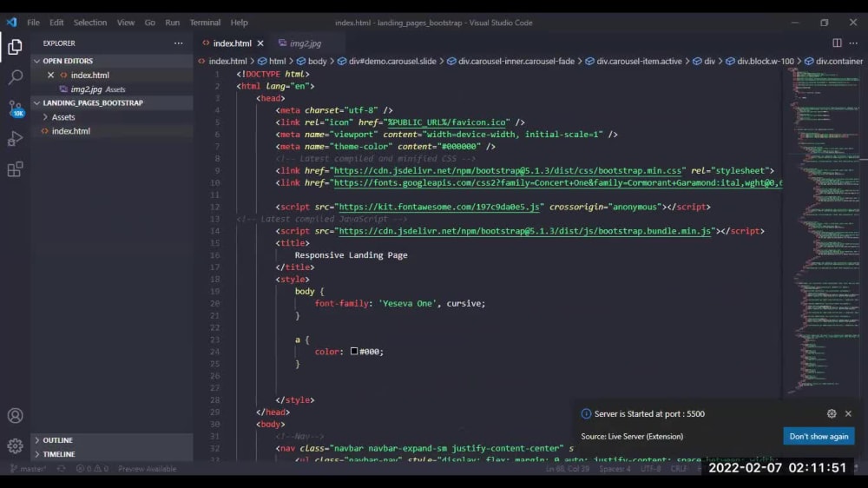The width and height of the screenshot is (868, 488).
Task: Open Explorer views and more actions ellipsis
Action: 178,43
